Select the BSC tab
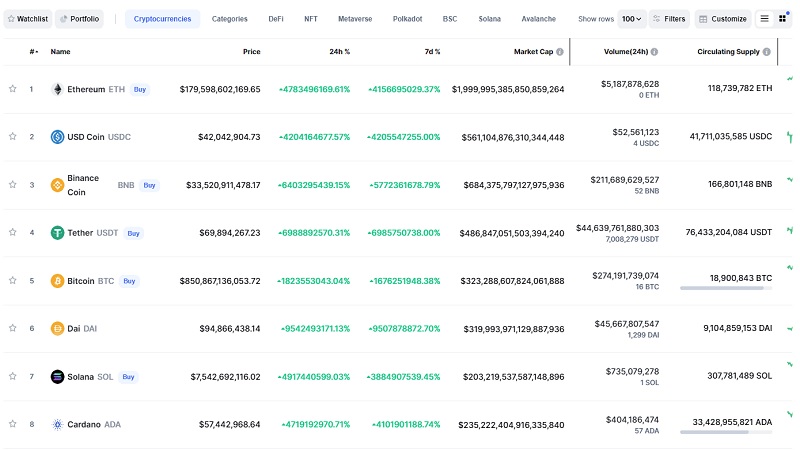This screenshot has width=800, height=450. pos(450,19)
